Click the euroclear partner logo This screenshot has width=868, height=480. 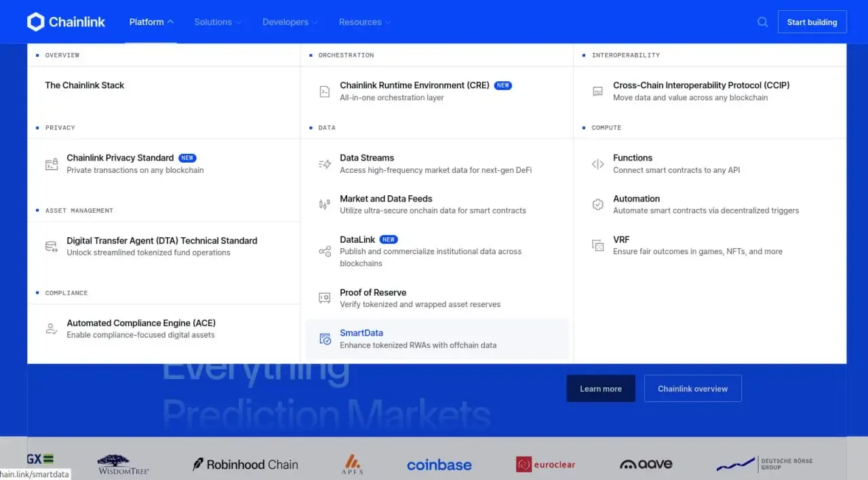545,464
